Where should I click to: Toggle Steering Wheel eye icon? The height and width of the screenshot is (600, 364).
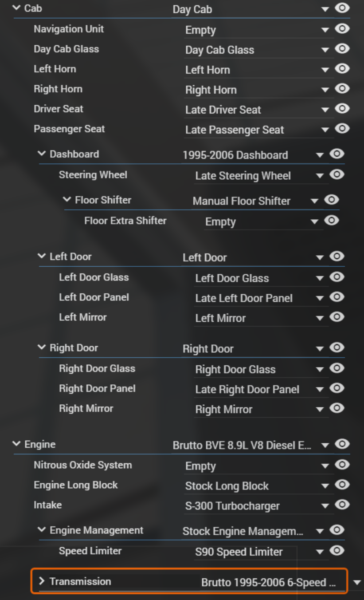tap(337, 175)
